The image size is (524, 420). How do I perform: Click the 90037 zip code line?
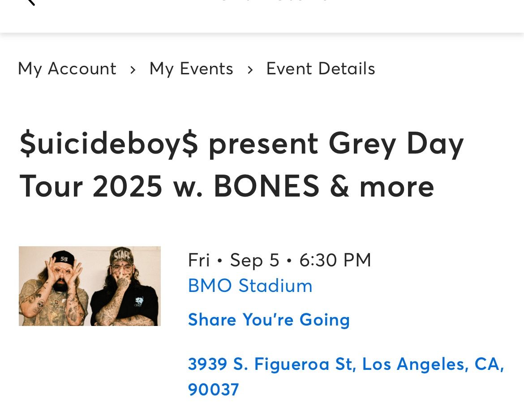coord(214,390)
